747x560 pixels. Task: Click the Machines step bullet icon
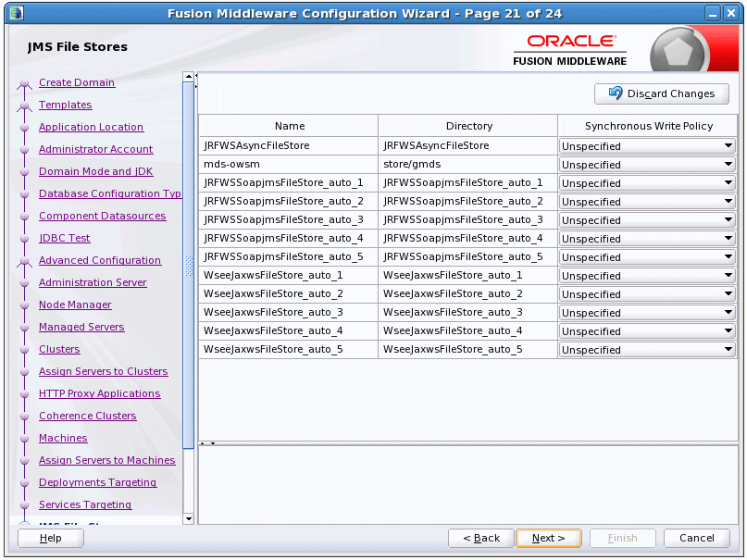(x=25, y=439)
